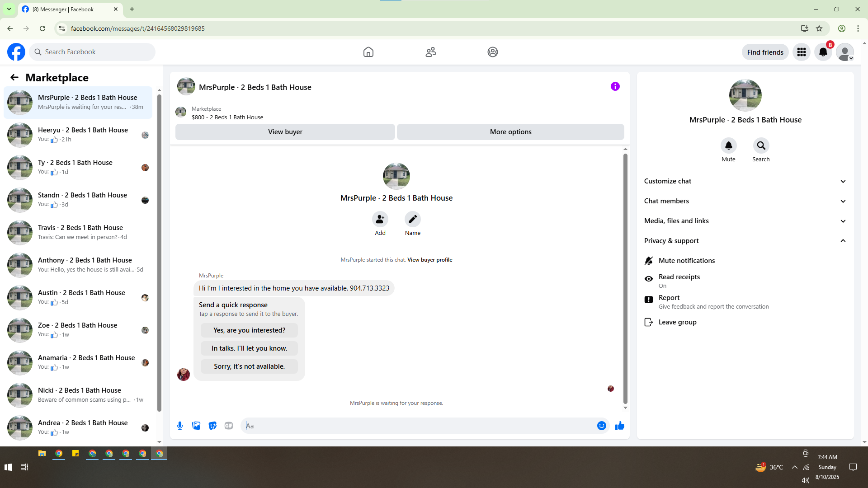The height and width of the screenshot is (488, 868).
Task: Open Travis's 2 Beds 1 Bath House chat
Action: (x=80, y=232)
